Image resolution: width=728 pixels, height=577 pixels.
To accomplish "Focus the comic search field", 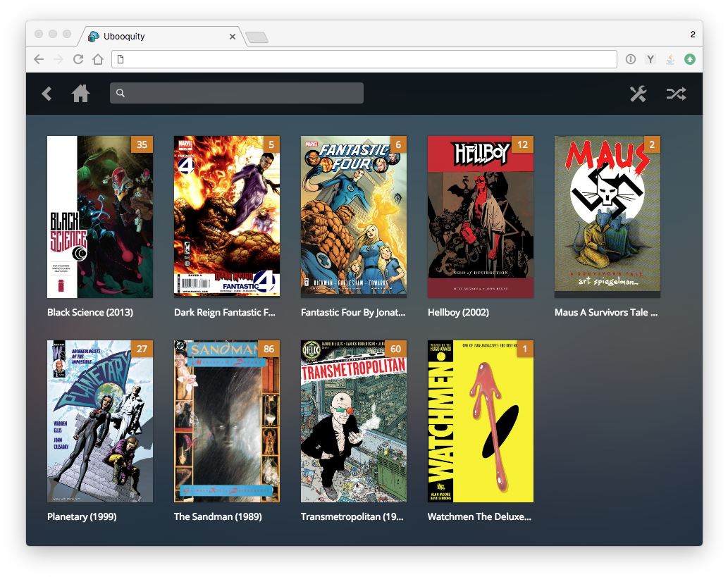I will point(237,93).
